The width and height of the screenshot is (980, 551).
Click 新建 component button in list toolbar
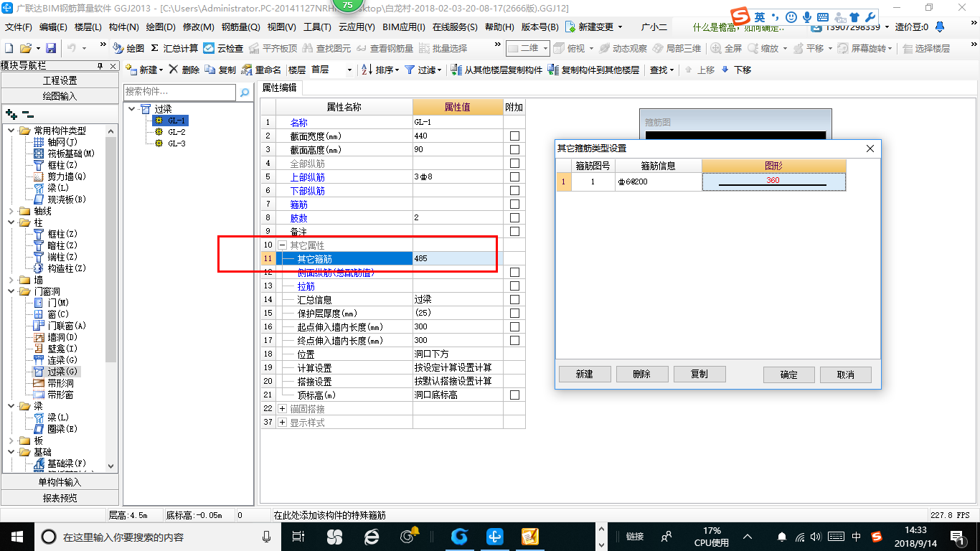pyautogui.click(x=143, y=70)
